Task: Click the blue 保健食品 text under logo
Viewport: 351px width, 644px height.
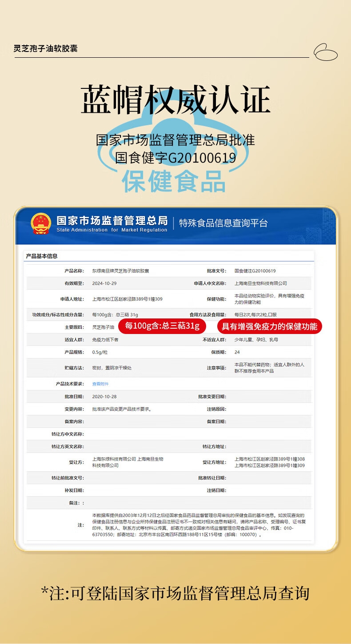Action: coord(174,181)
